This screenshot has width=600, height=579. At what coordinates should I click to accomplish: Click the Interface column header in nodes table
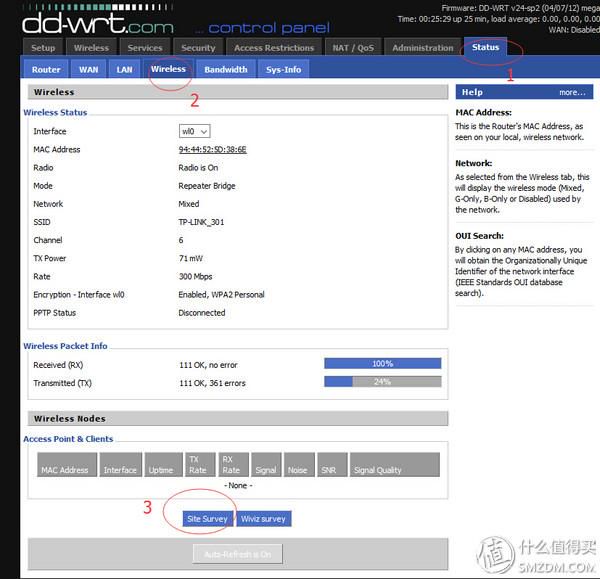click(121, 465)
